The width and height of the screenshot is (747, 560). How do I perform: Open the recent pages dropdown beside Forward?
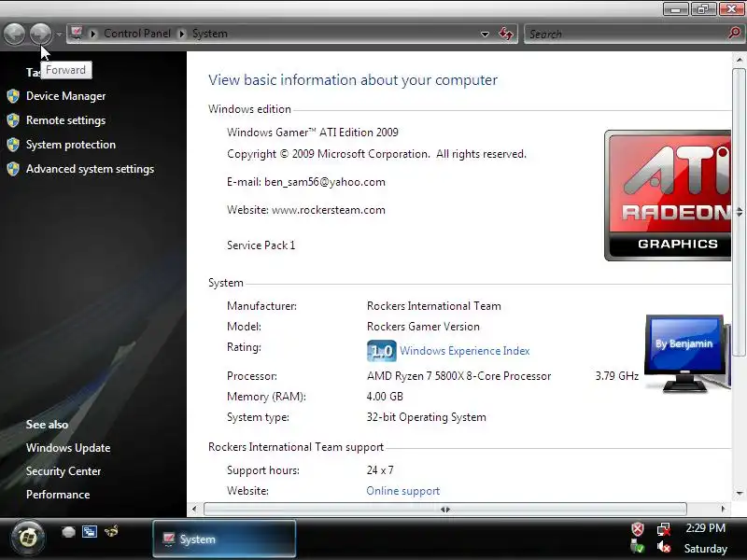pos(59,35)
